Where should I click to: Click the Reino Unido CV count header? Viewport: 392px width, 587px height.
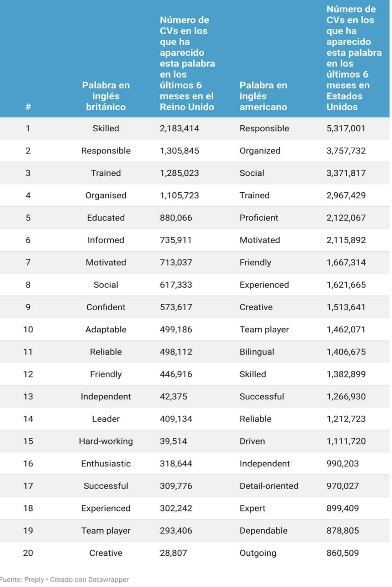[187, 63]
